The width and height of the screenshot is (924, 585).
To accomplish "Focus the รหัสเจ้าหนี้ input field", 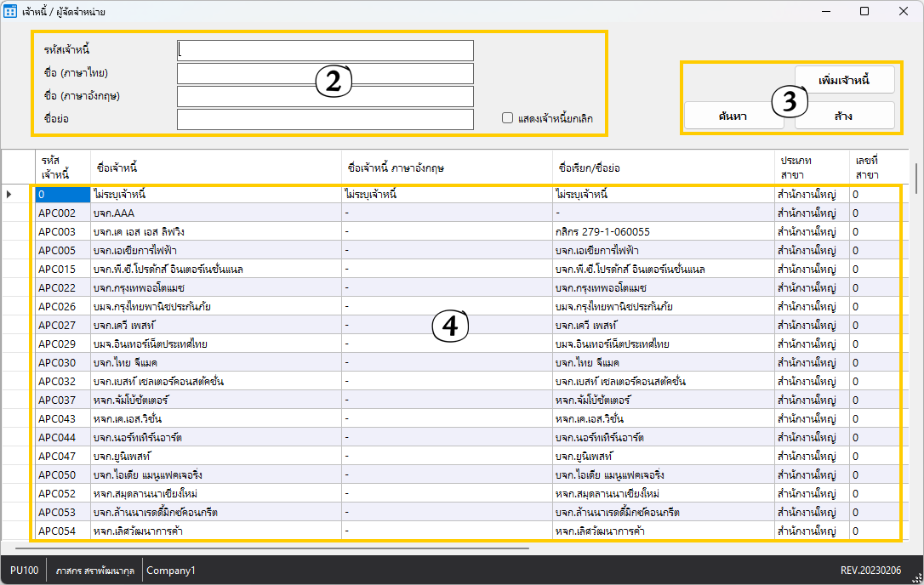I will point(325,51).
